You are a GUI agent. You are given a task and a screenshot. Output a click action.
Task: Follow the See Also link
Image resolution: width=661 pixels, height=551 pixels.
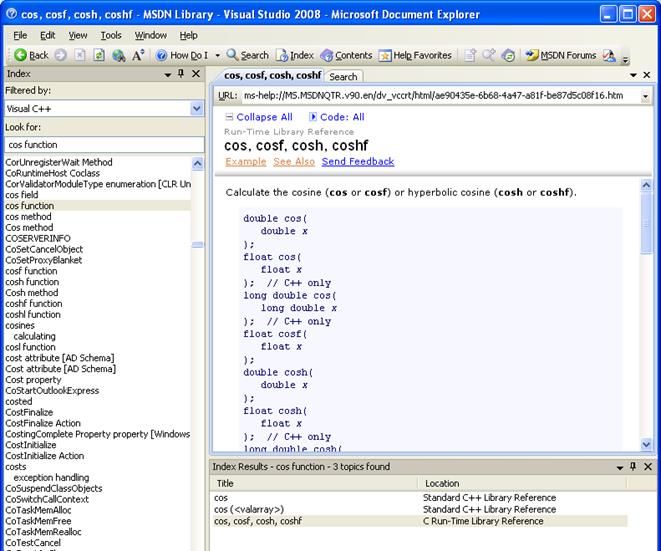pyautogui.click(x=294, y=161)
